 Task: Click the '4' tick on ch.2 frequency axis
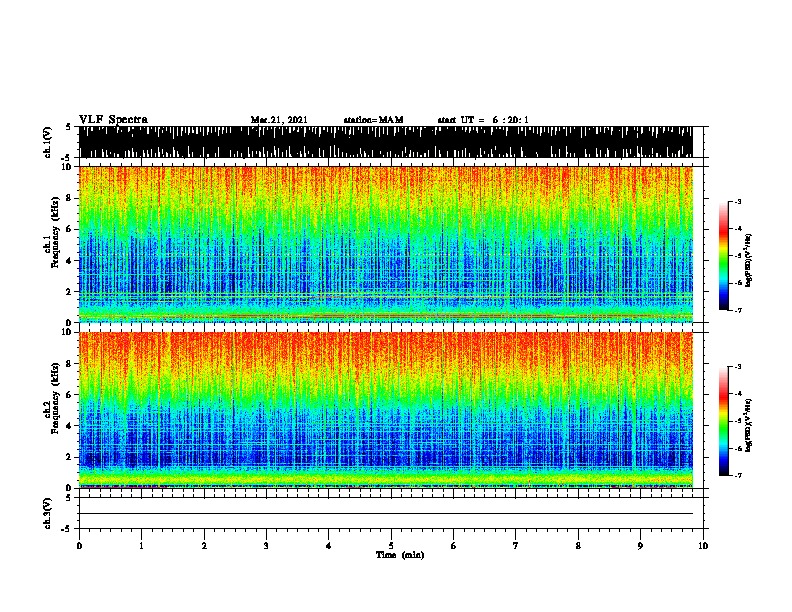point(71,426)
